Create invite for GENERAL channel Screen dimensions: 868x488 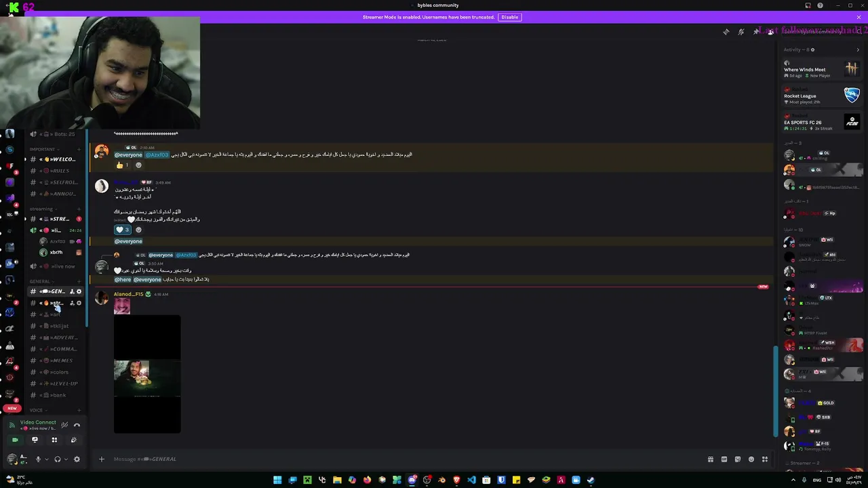click(x=72, y=291)
